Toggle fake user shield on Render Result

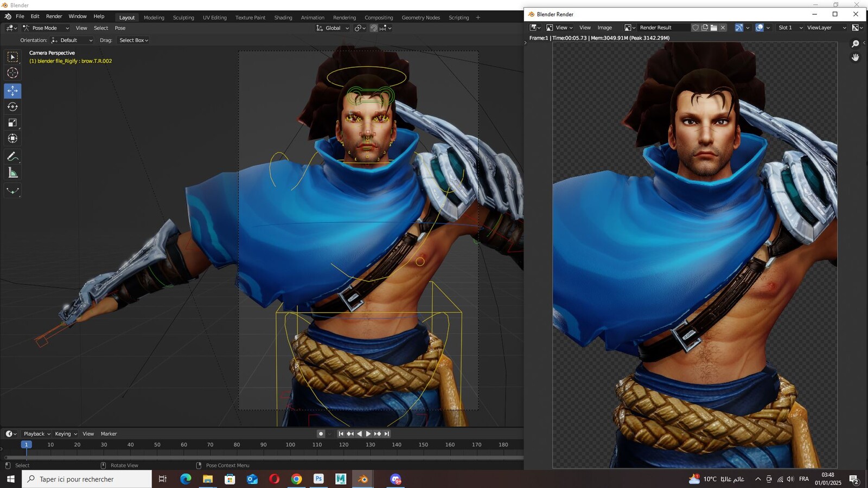(x=695, y=28)
